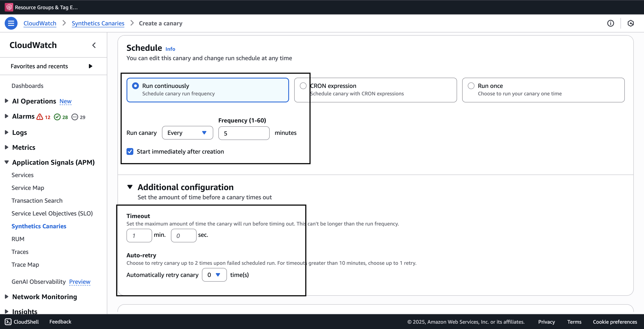Expand the Logs section

pyautogui.click(x=7, y=132)
